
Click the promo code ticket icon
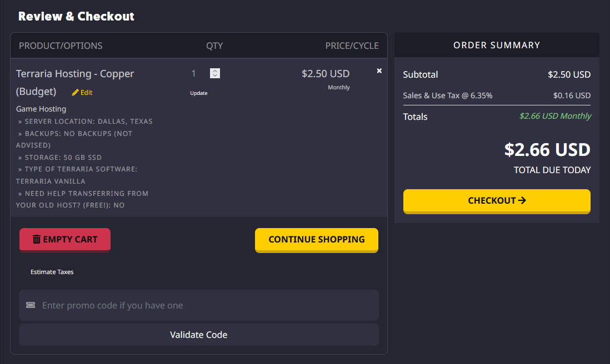(31, 305)
